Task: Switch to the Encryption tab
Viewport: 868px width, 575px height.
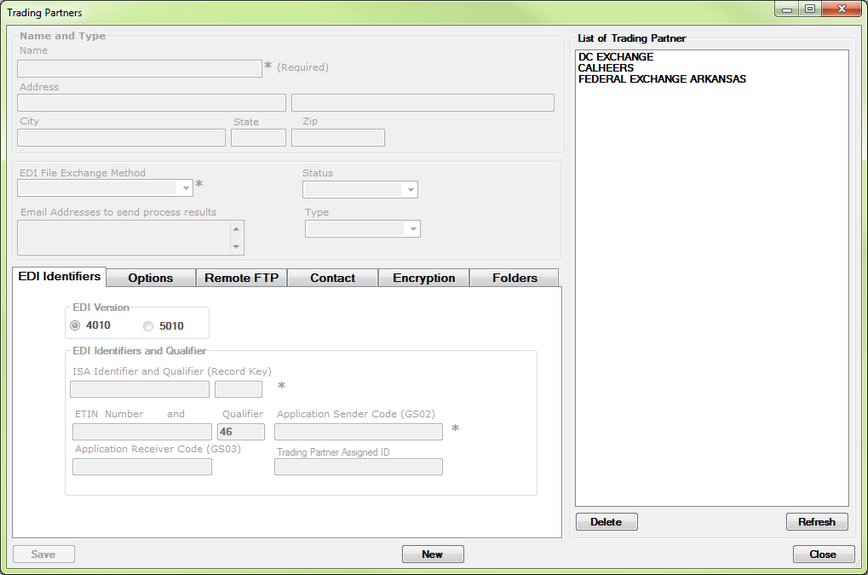Action: tap(423, 278)
